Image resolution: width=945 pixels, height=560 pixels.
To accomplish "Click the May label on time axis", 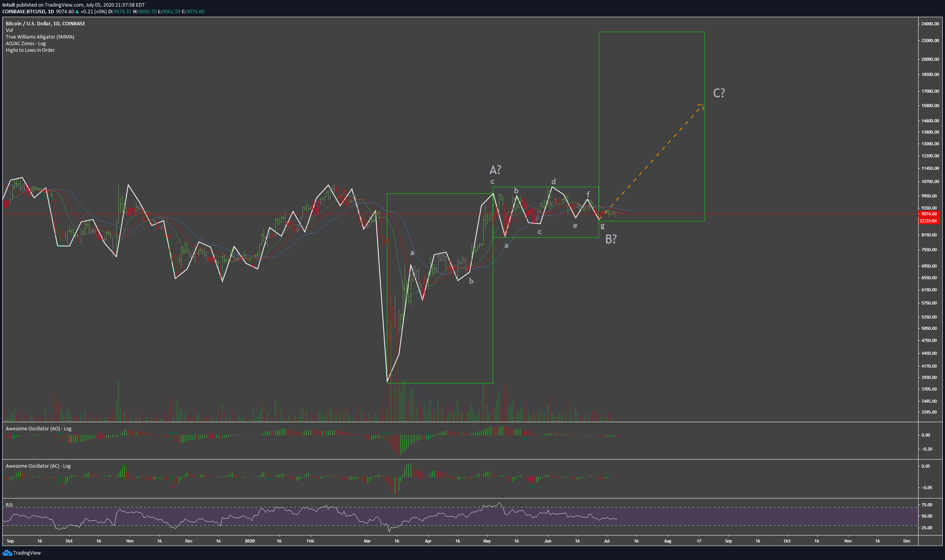I will click(x=487, y=541).
